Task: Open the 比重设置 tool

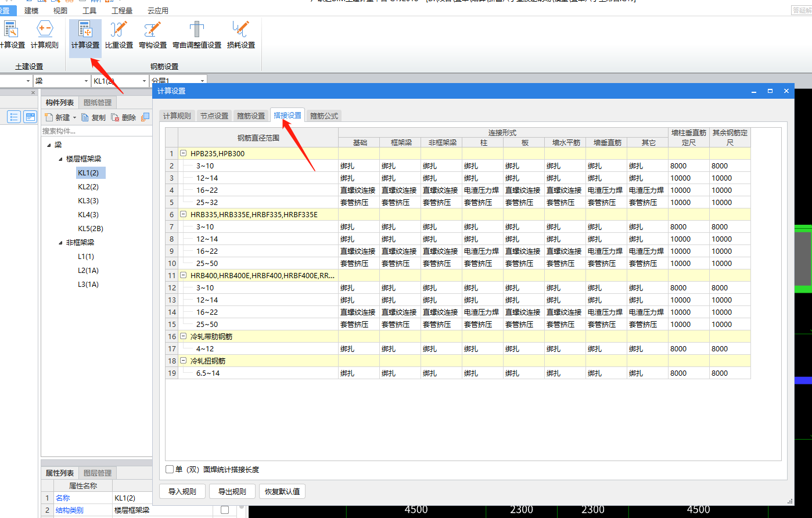Action: pyautogui.click(x=119, y=36)
